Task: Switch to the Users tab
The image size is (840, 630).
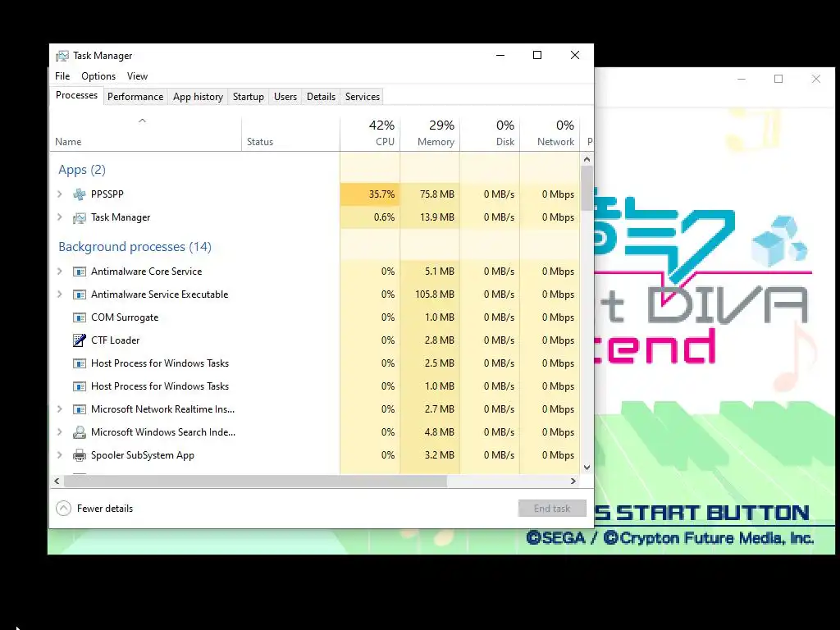Action: coord(285,97)
